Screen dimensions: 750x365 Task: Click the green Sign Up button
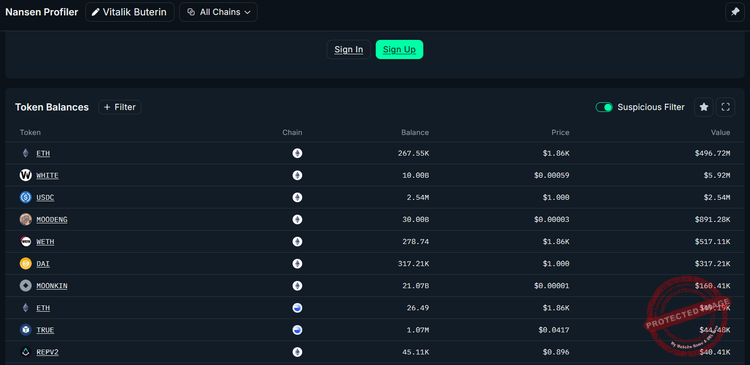click(399, 49)
